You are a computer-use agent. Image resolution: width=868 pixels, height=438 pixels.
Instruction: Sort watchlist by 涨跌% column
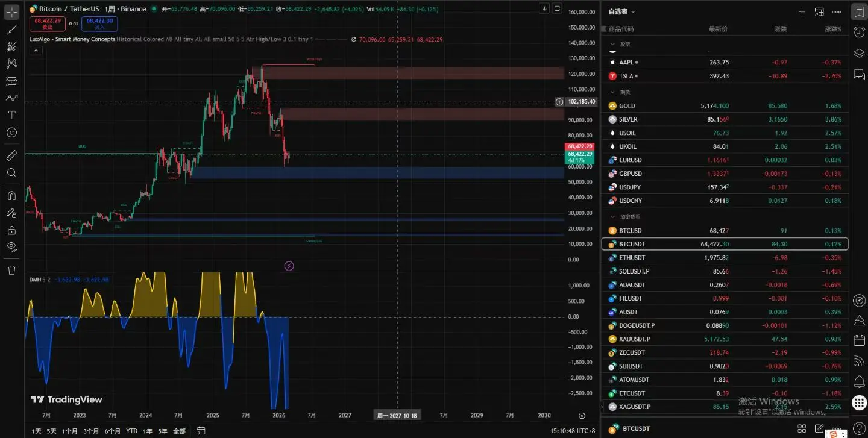[833, 29]
